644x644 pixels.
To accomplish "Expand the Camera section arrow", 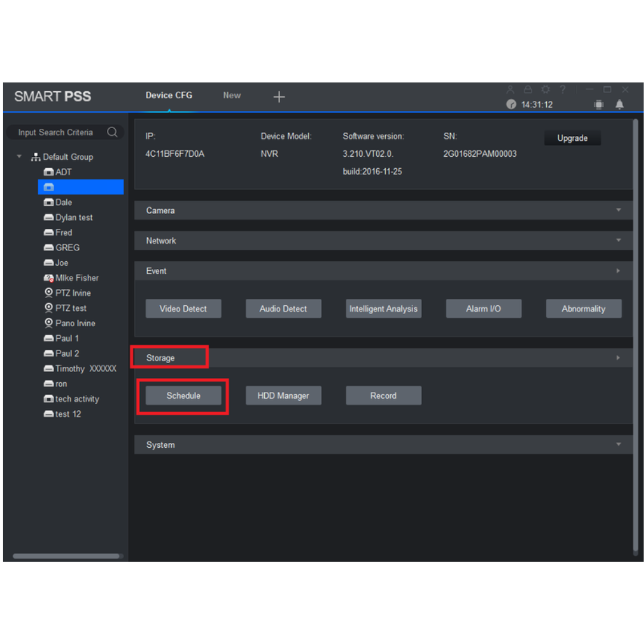I will 618,210.
